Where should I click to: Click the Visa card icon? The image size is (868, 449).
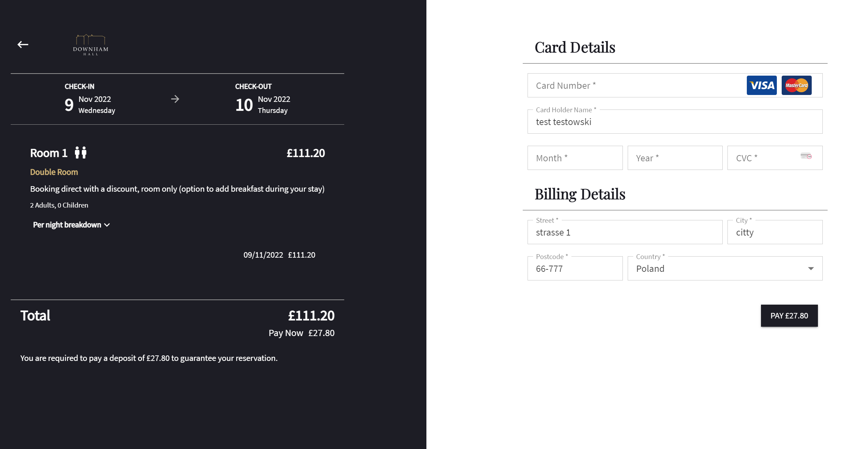pyautogui.click(x=761, y=85)
